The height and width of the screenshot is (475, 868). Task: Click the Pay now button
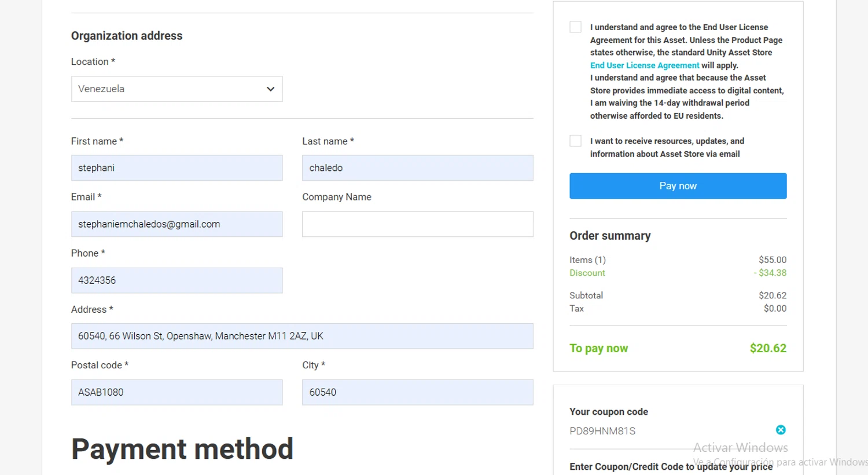(x=678, y=186)
